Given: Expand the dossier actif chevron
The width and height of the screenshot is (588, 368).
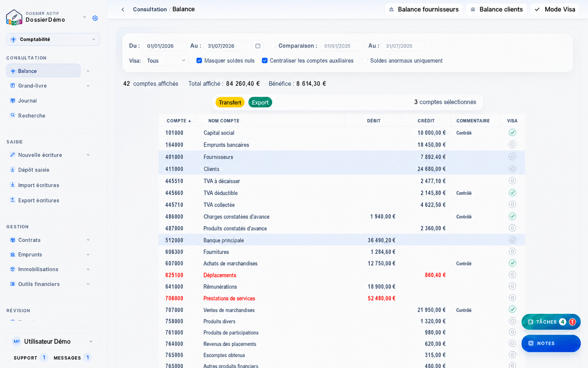Looking at the screenshot, I should pyautogui.click(x=85, y=17).
